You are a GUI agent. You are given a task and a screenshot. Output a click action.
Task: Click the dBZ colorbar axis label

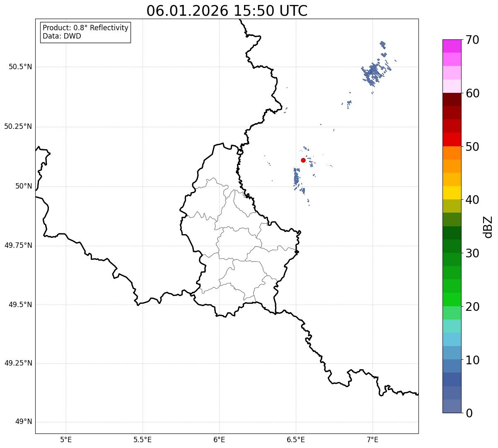click(488, 227)
